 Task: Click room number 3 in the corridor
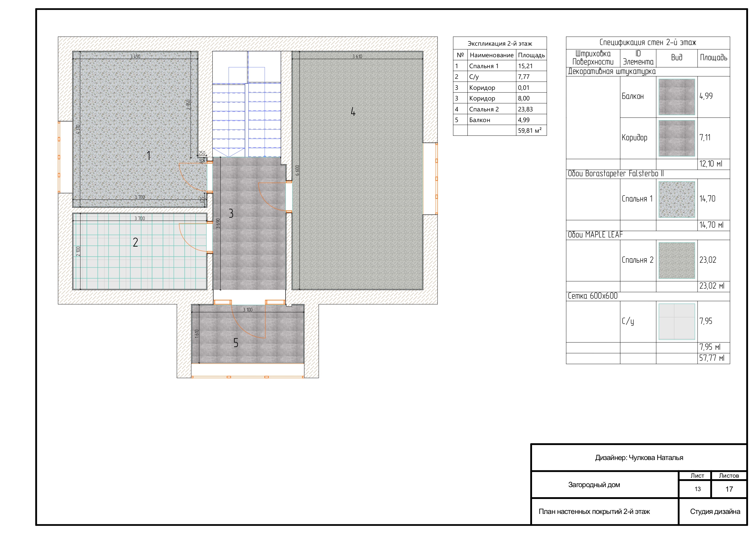(231, 213)
